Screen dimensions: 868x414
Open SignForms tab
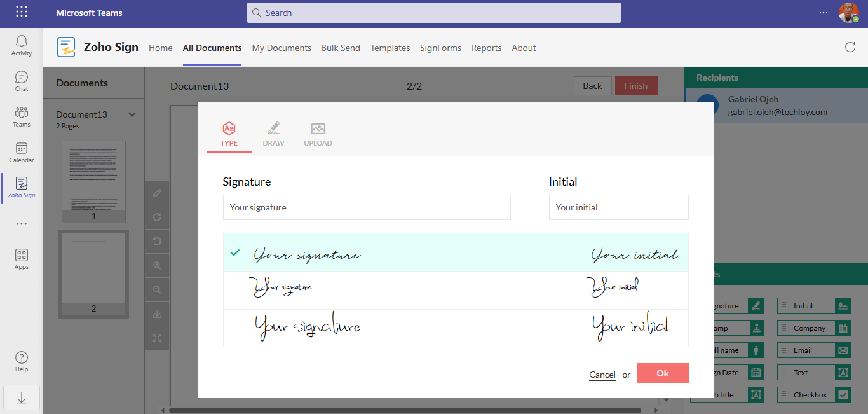click(440, 48)
